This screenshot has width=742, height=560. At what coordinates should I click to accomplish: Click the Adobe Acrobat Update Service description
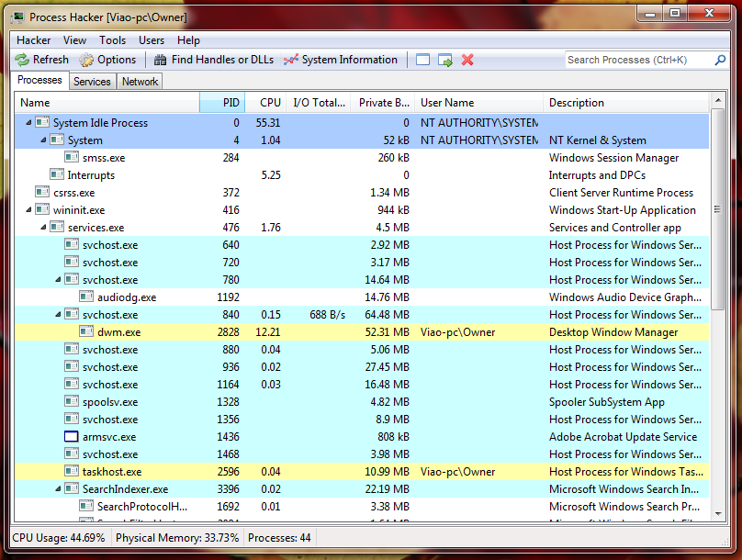tap(623, 437)
